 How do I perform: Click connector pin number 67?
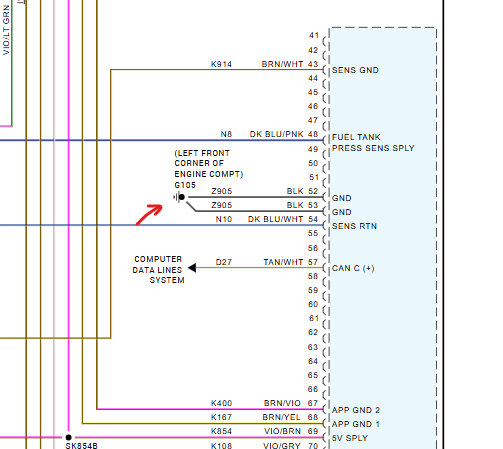[x=313, y=403]
